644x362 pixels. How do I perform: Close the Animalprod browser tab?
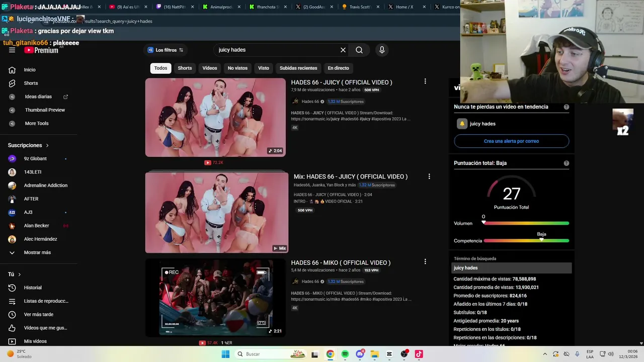[x=238, y=7]
